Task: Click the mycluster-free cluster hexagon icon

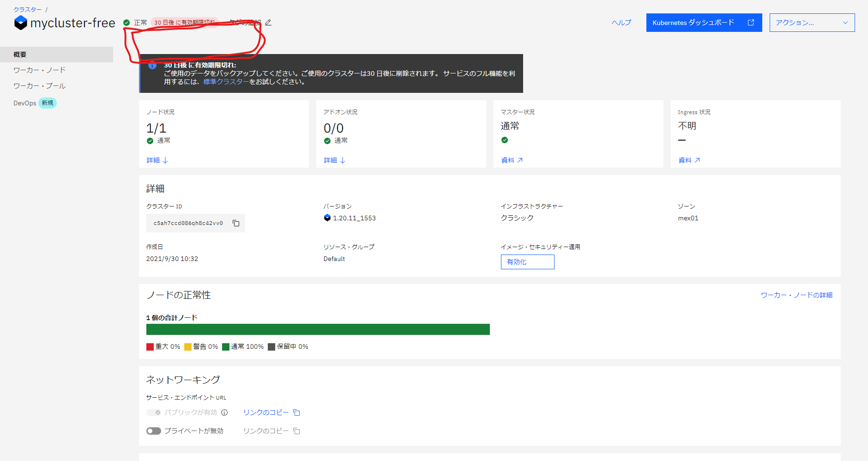Action: tap(21, 23)
